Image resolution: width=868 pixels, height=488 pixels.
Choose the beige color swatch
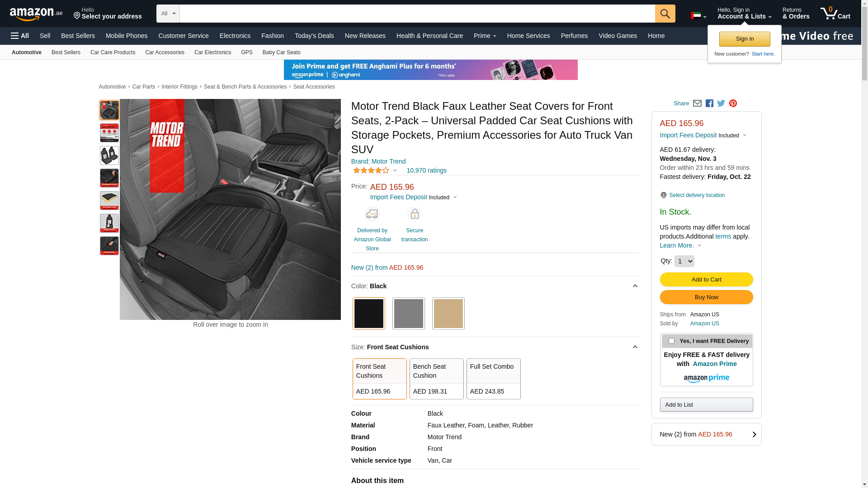click(x=448, y=314)
